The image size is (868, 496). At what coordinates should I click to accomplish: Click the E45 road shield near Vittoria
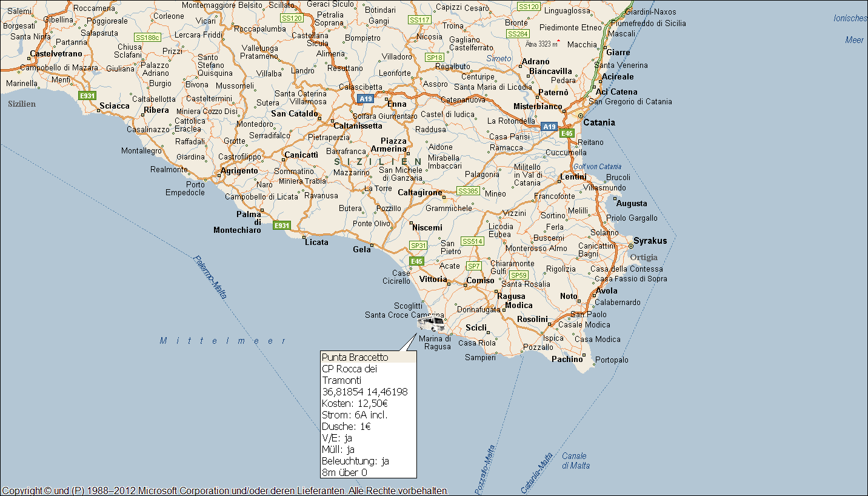coord(416,261)
